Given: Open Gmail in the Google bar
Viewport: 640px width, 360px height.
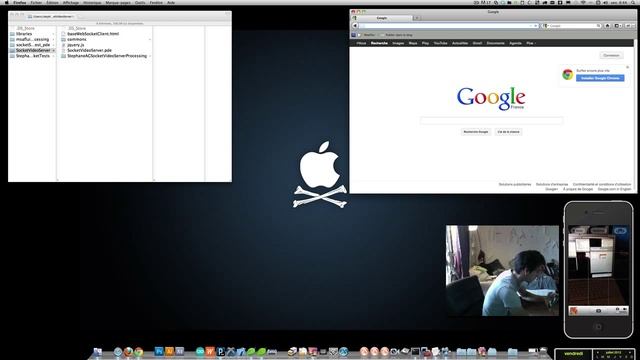Looking at the screenshot, I should pyautogui.click(x=477, y=43).
